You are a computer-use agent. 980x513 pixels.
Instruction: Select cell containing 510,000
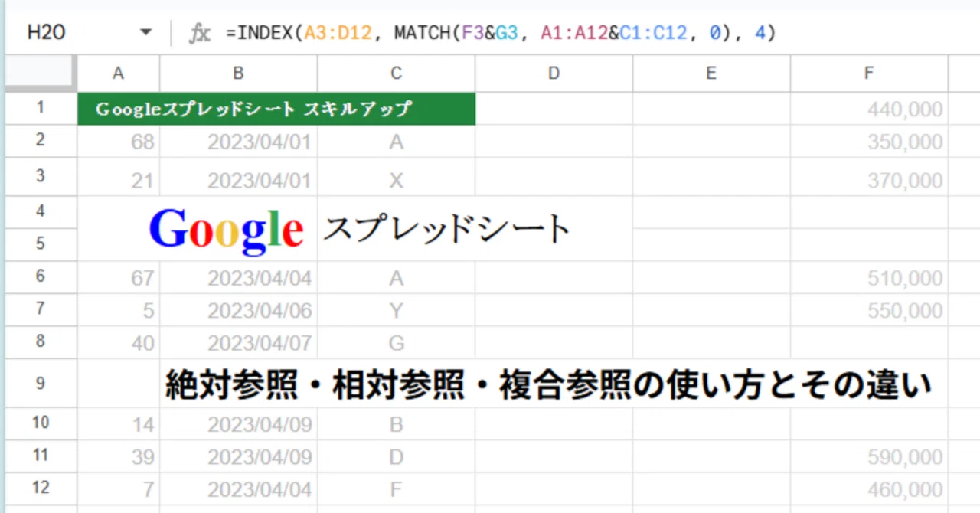click(869, 278)
